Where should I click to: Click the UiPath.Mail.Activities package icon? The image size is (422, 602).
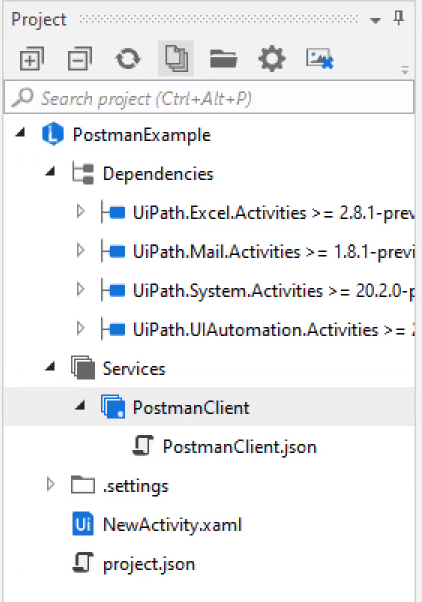(x=113, y=251)
